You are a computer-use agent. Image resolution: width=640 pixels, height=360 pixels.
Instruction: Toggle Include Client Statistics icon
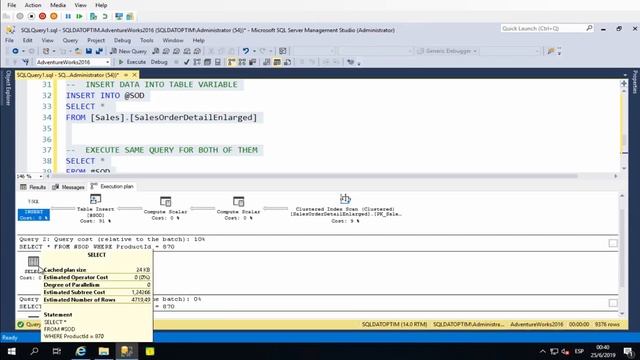[x=253, y=62]
